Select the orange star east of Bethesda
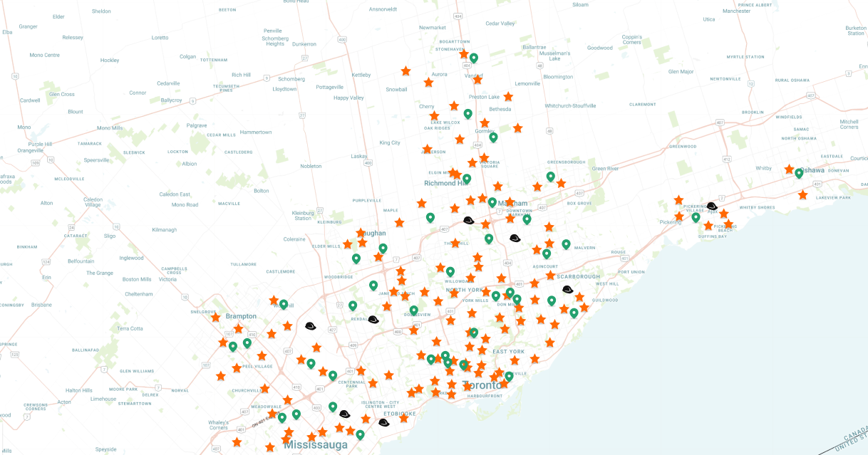This screenshot has height=455, width=868. (517, 128)
